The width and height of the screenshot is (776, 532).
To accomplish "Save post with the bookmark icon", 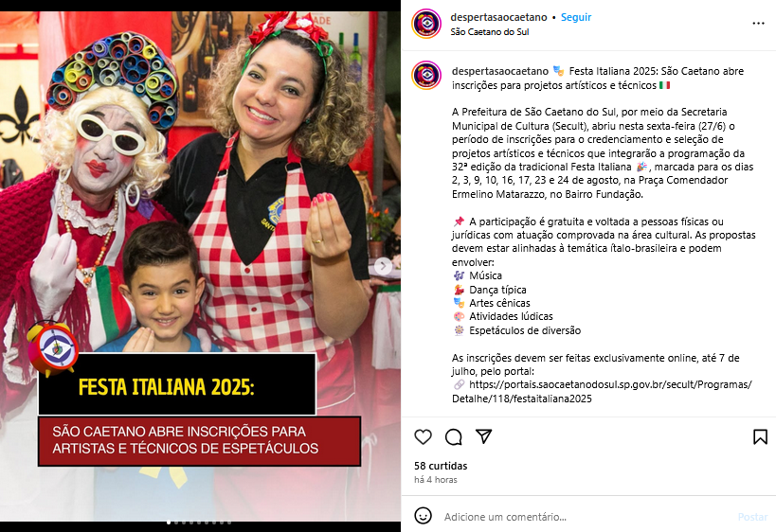I will [x=760, y=436].
